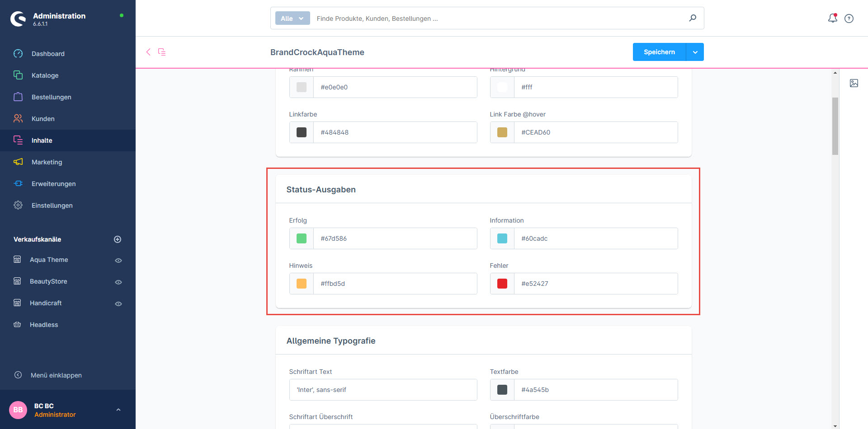Expand the BC BC user menu

point(118,410)
